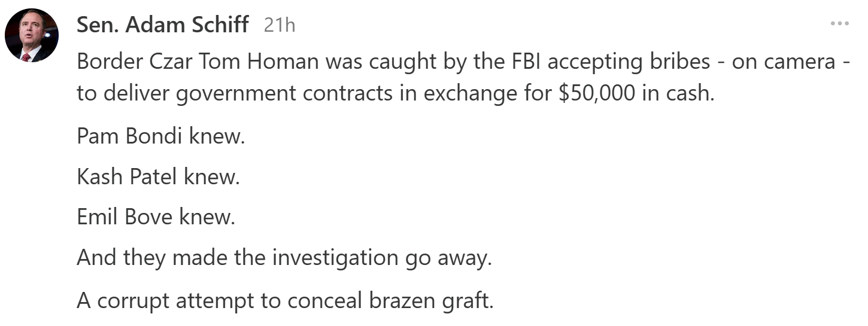Click the line "Pam Bondi knew."
Viewport: 868px width, 326px height.
[161, 137]
